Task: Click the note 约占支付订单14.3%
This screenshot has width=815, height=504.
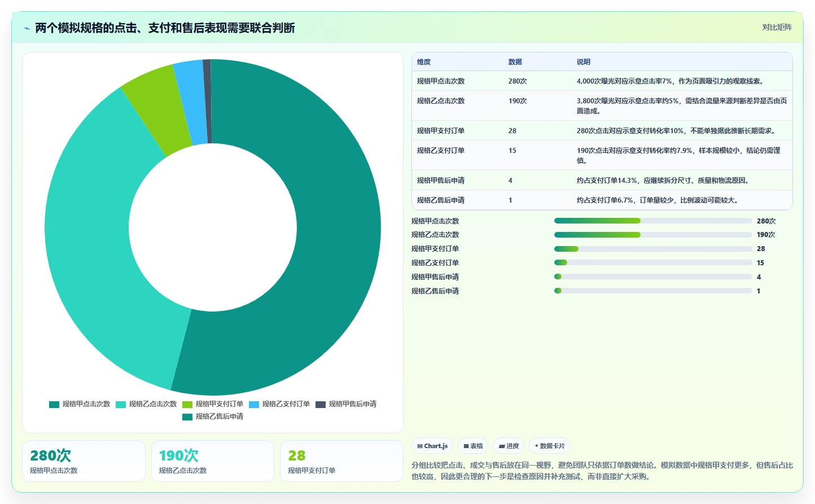Action: (x=664, y=181)
